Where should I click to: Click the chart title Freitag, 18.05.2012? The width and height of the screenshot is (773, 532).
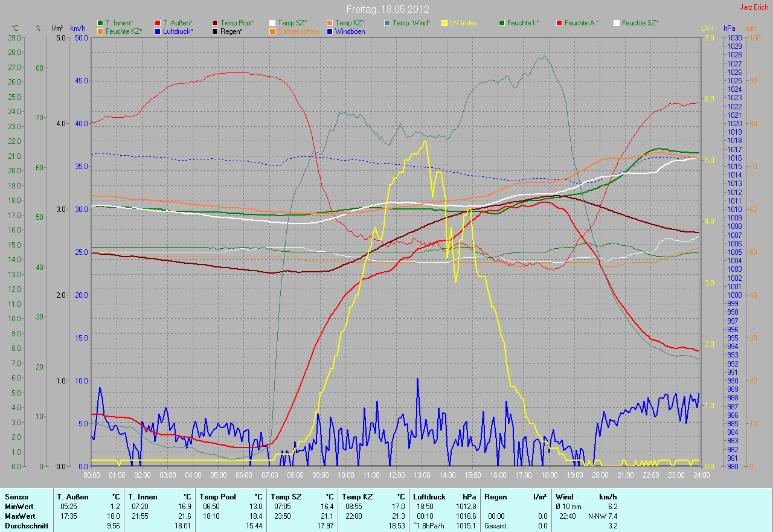pyautogui.click(x=387, y=9)
